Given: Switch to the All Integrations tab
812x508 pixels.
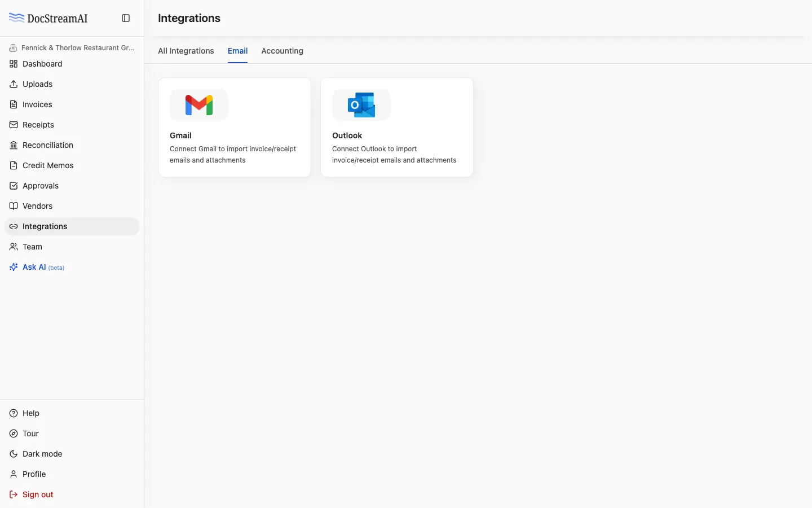Looking at the screenshot, I should point(186,51).
